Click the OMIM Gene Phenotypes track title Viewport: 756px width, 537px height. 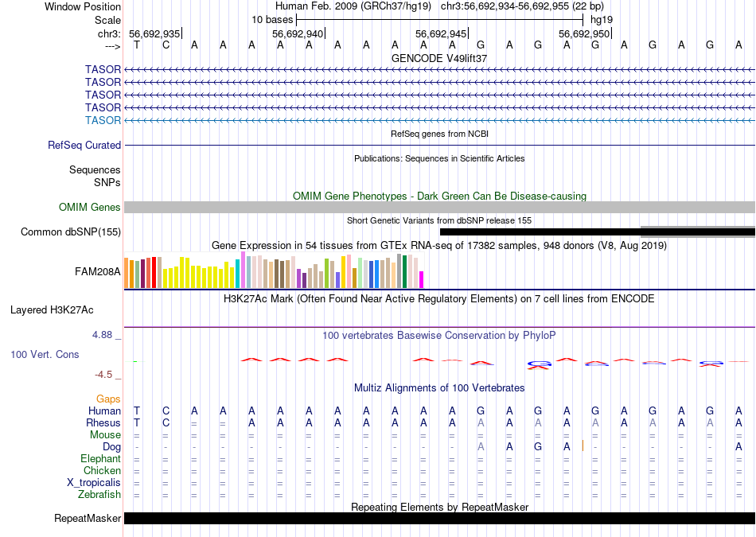tap(439, 197)
